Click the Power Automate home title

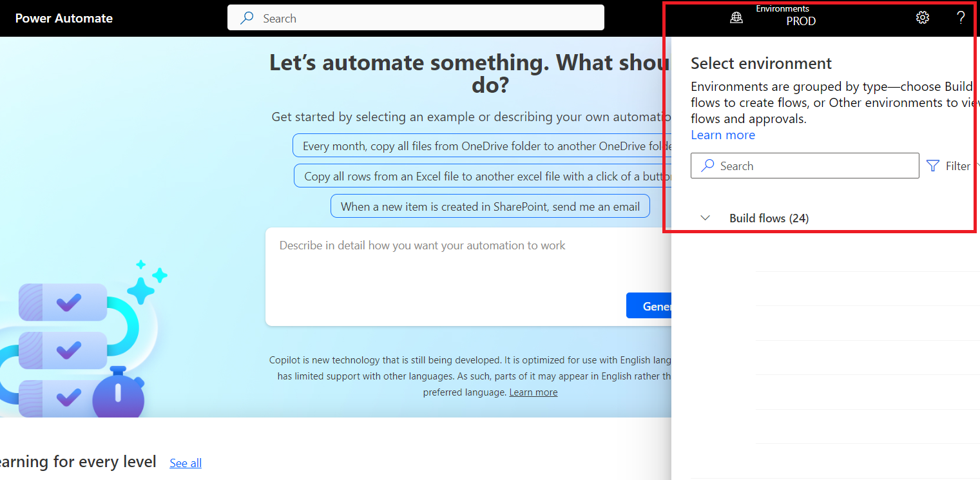[x=64, y=18]
